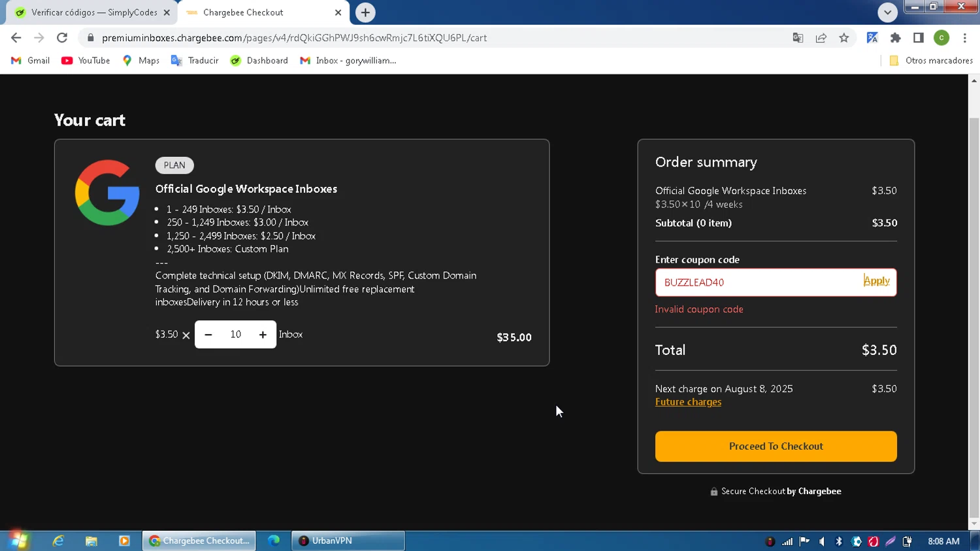Select the Chargebee Checkout tab
Viewport: 980px width, 551px height.
[263, 12]
